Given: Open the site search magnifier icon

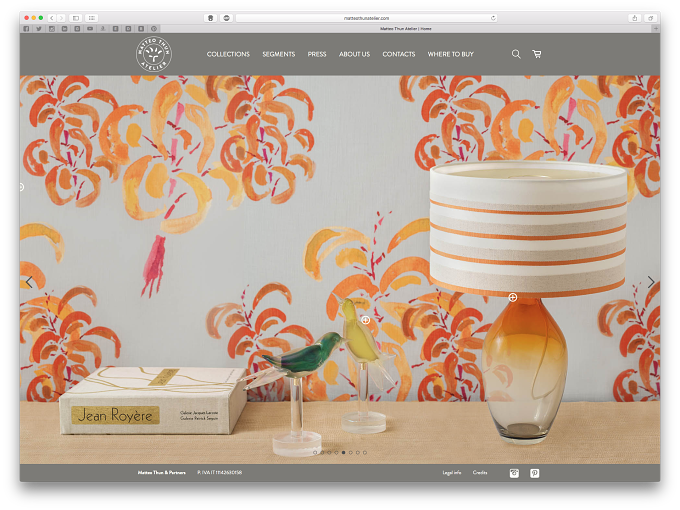Looking at the screenshot, I should [516, 54].
